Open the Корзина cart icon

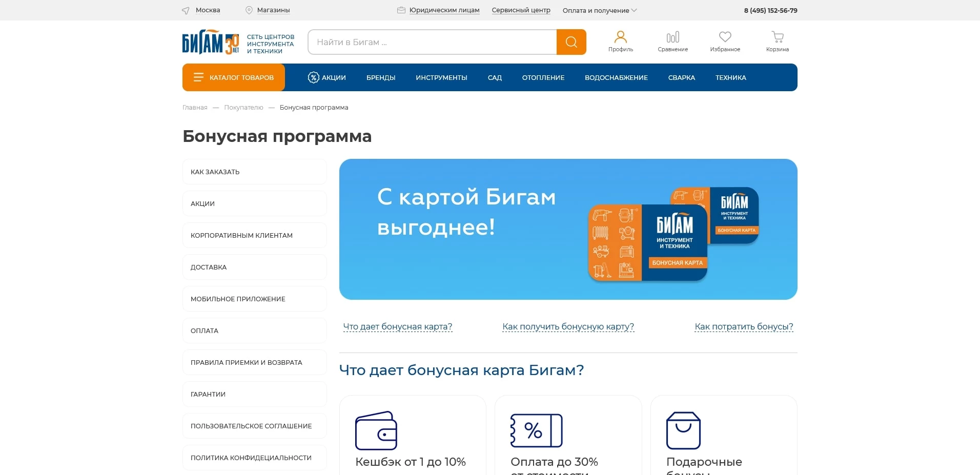coord(777,37)
